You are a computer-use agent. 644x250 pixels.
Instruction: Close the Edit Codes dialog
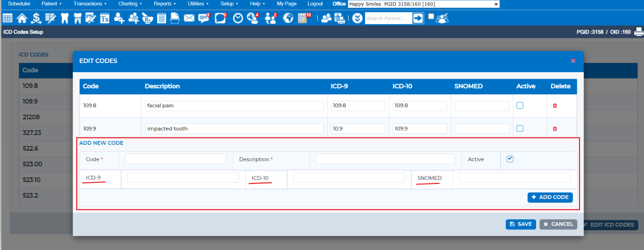point(573,61)
